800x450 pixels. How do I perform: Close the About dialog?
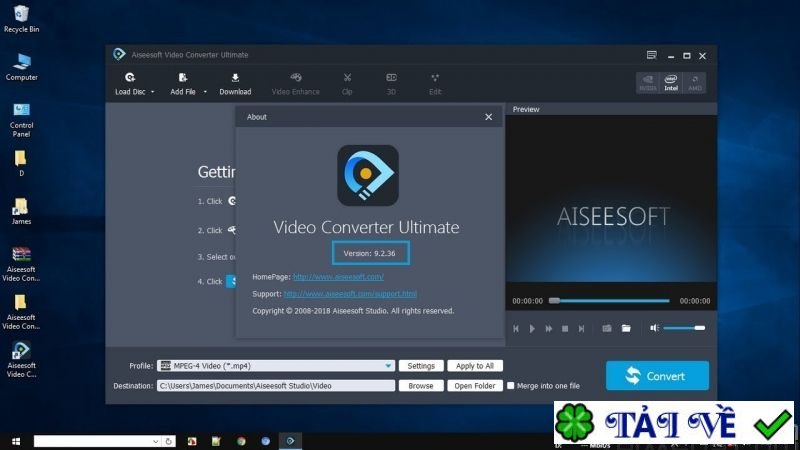pos(488,117)
